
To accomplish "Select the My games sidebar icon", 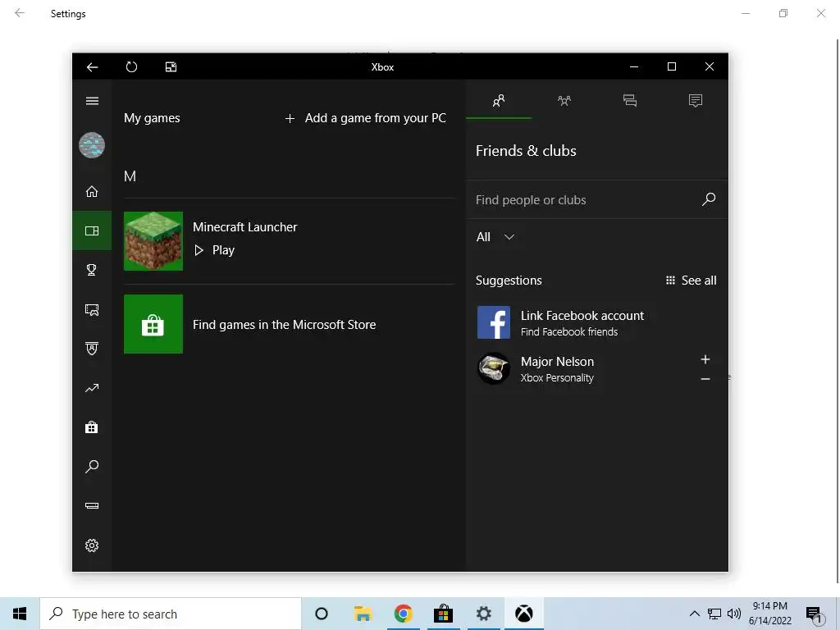I will [x=92, y=231].
